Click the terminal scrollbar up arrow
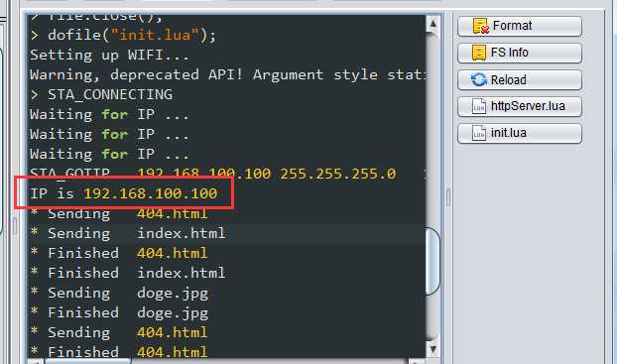This screenshot has width=617, height=364. (432, 24)
